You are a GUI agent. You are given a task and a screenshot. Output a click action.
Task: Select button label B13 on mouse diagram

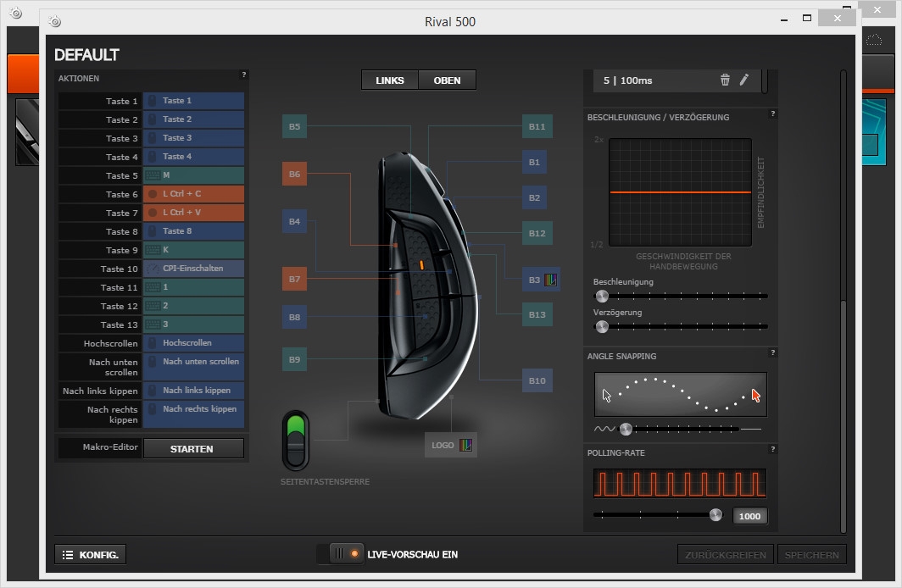pos(537,314)
